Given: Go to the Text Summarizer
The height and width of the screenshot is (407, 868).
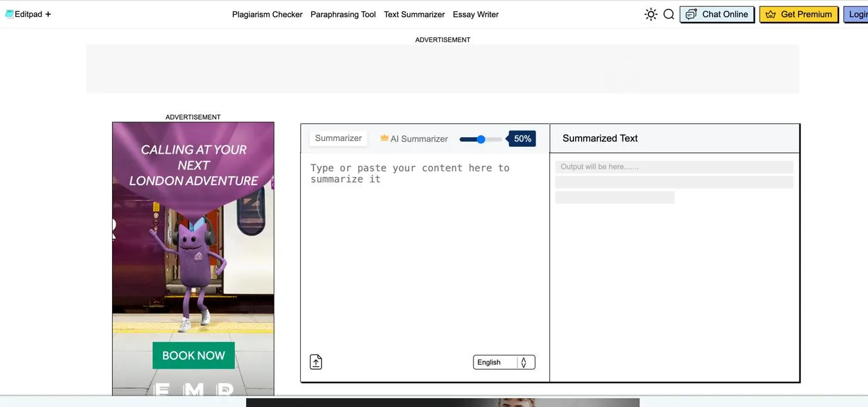Looking at the screenshot, I should click(414, 14).
